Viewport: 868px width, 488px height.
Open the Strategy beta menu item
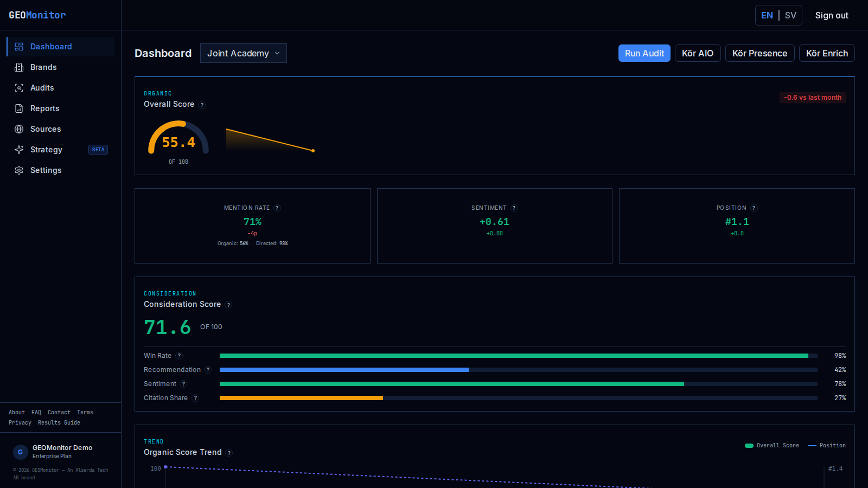click(61, 150)
